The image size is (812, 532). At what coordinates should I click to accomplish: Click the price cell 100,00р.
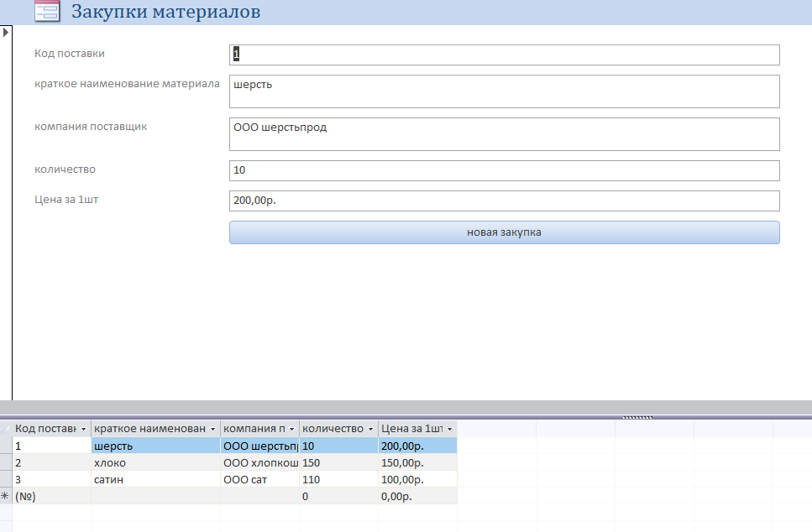coord(418,479)
